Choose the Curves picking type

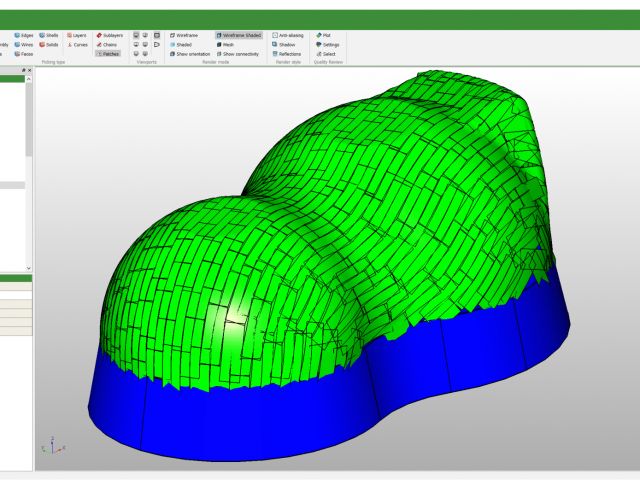coord(77,44)
